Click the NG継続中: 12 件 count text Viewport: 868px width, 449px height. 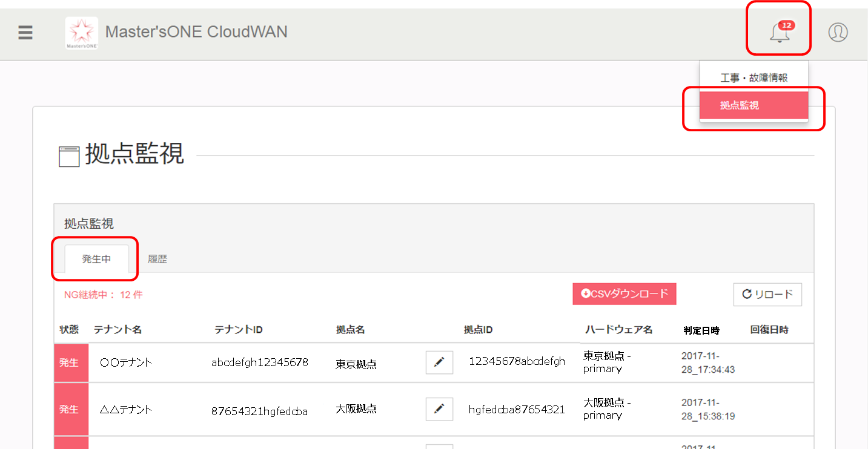[x=104, y=295]
